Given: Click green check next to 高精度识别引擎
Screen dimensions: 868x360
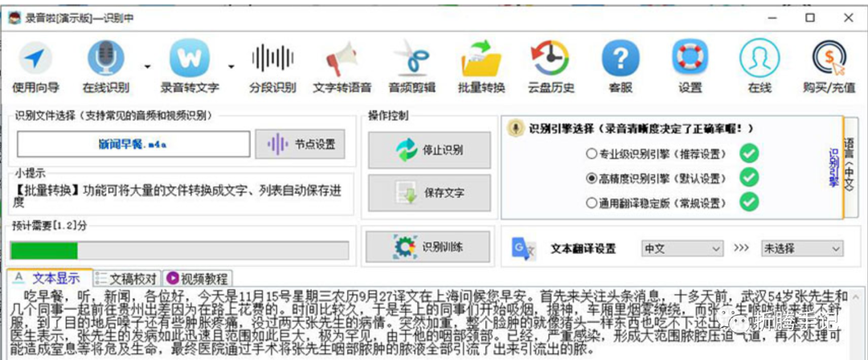Looking at the screenshot, I should click(x=749, y=178).
